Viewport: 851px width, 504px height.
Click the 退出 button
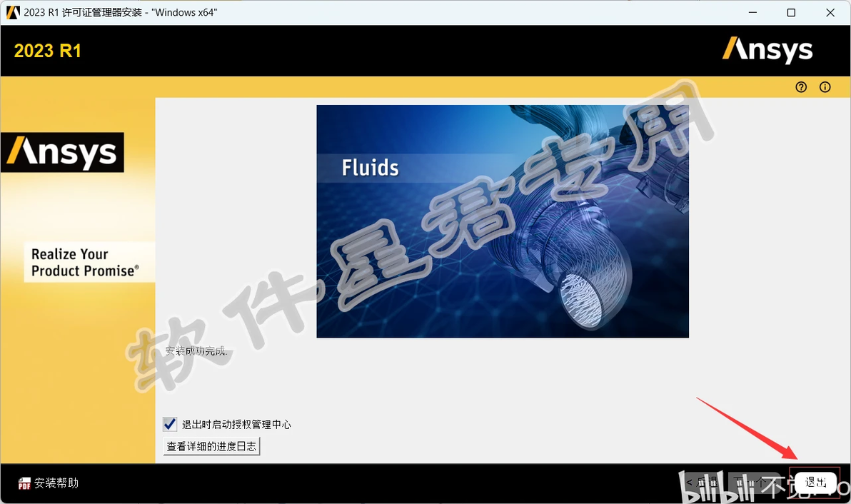coord(815,483)
